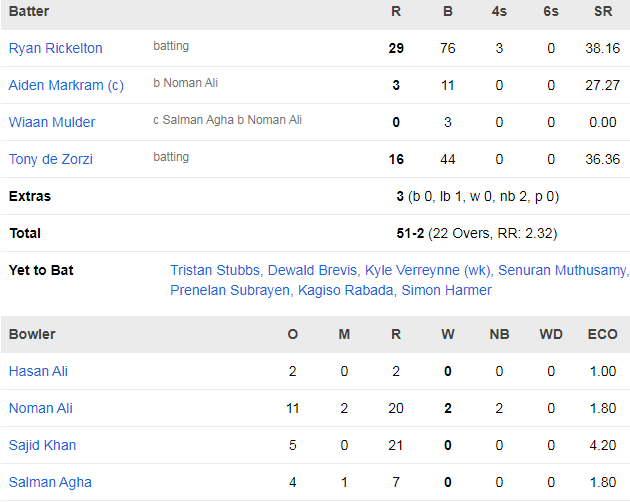This screenshot has height=502, width=630.
Task: Click the Simon Harmer link
Action: 446,290
